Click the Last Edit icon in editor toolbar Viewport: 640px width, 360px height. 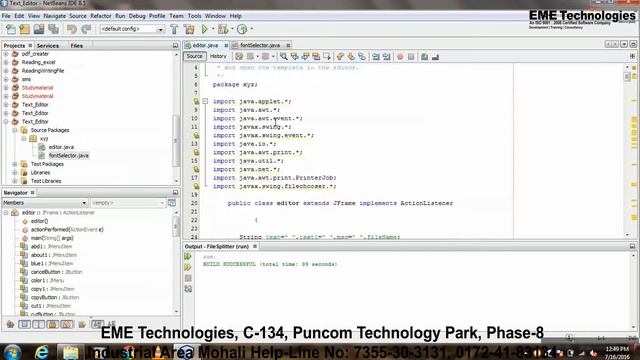[x=239, y=57]
